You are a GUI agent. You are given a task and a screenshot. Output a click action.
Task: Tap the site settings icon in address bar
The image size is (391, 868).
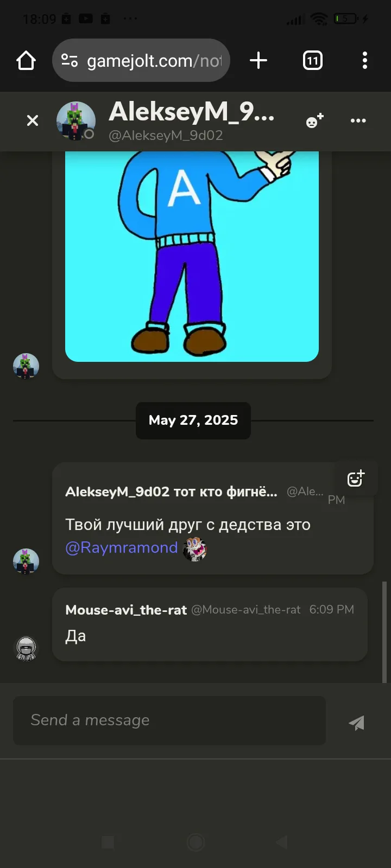click(70, 60)
